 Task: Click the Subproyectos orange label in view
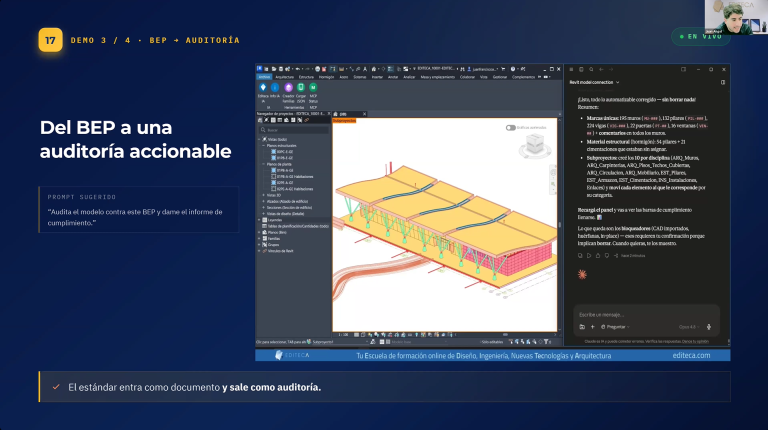point(344,120)
